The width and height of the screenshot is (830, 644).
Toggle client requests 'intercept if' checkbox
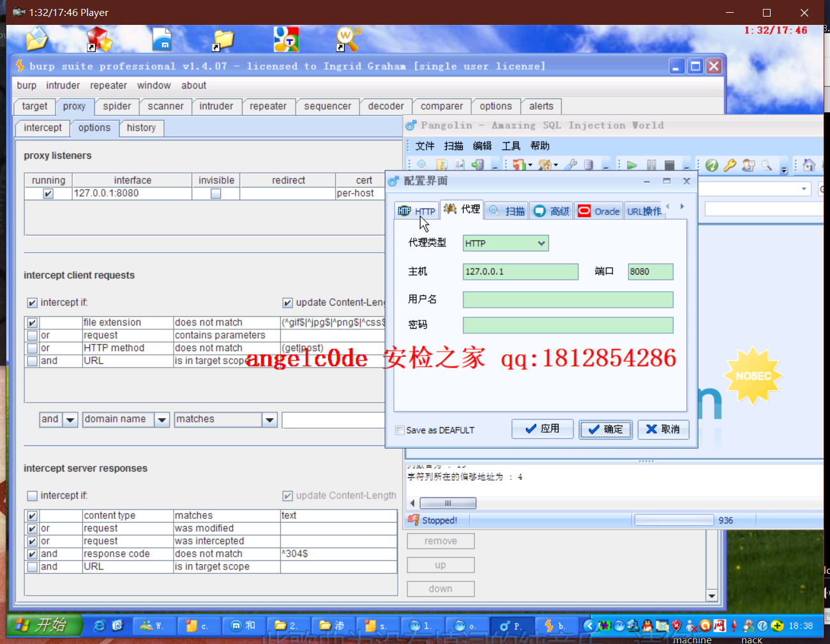(32, 303)
